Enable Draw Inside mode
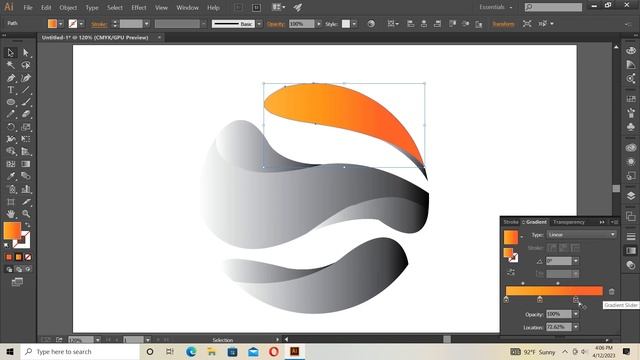 coord(28,269)
